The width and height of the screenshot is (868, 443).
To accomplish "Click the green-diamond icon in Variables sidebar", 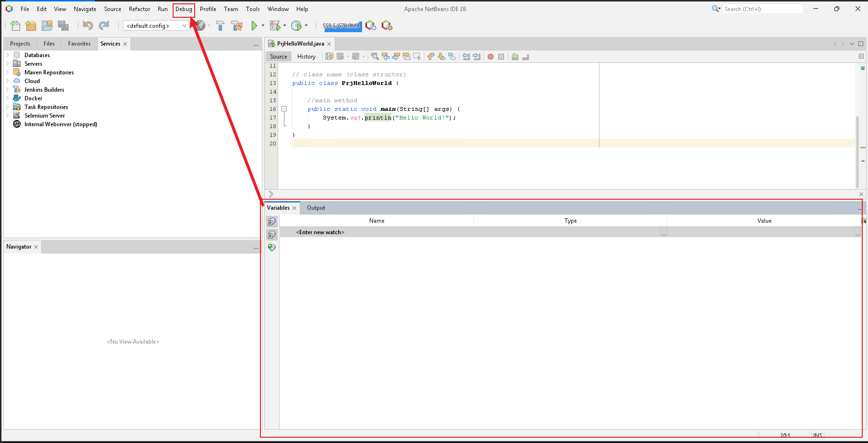I will tap(272, 248).
